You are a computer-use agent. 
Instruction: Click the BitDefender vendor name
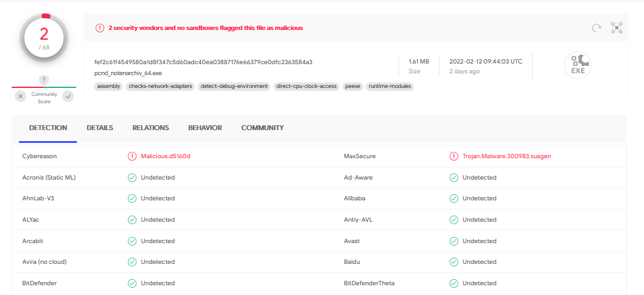click(x=40, y=283)
